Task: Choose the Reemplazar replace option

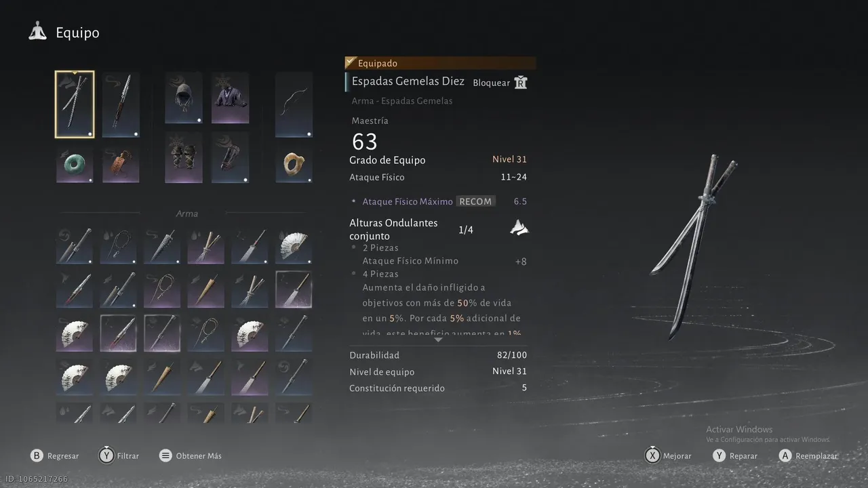Action: pyautogui.click(x=807, y=455)
